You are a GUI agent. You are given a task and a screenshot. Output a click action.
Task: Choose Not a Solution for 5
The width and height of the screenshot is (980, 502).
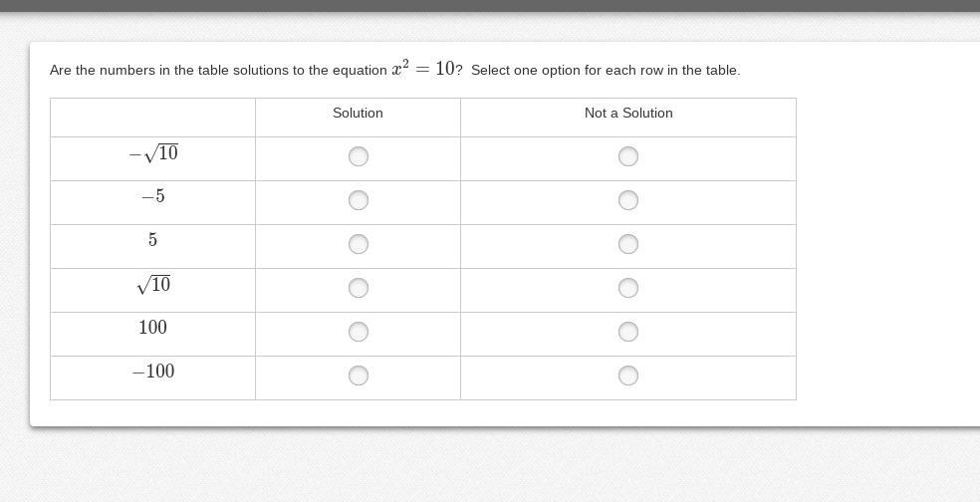[628, 244]
